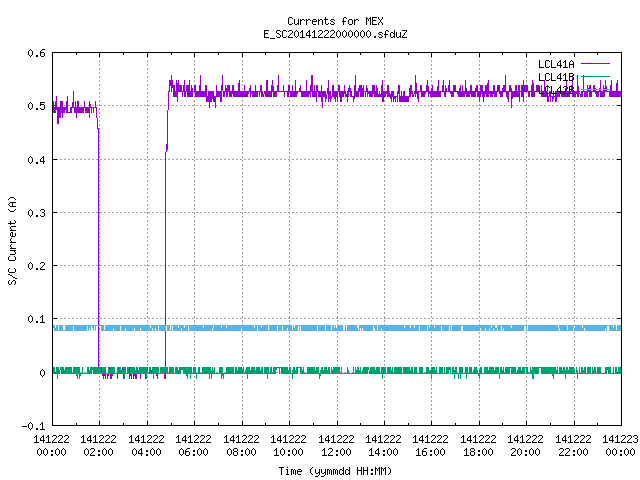Click the blue LCL42B trace near 0.08 A
The image size is (640, 480).
[x=337, y=328]
